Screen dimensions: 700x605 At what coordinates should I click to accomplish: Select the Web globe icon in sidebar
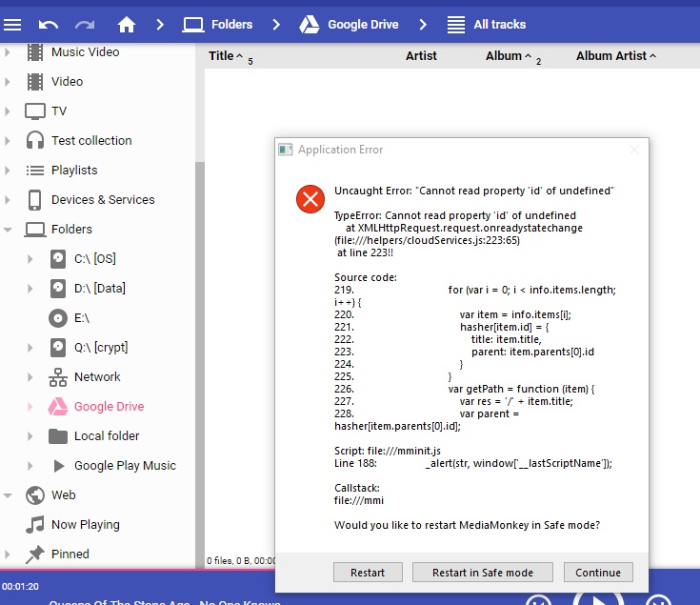(x=35, y=495)
